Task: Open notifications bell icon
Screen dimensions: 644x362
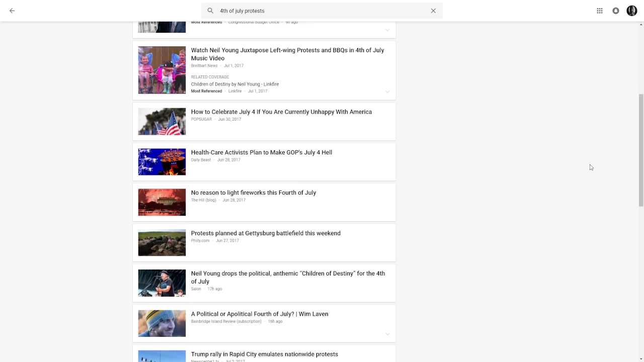Action: (x=616, y=11)
